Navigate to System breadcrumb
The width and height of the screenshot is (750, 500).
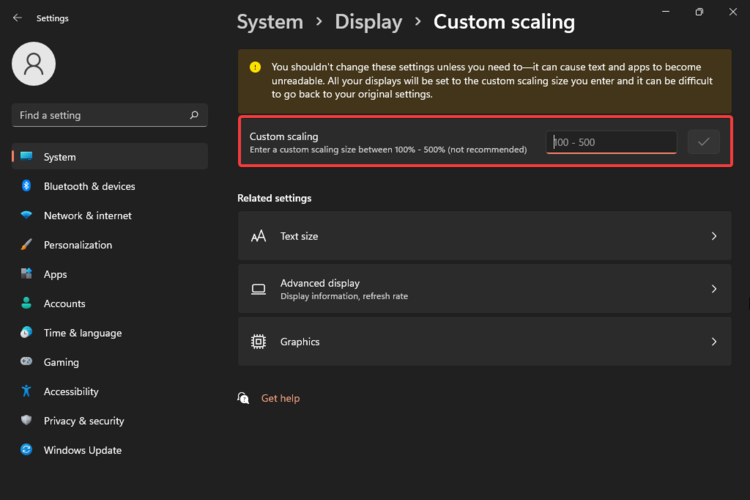(270, 22)
